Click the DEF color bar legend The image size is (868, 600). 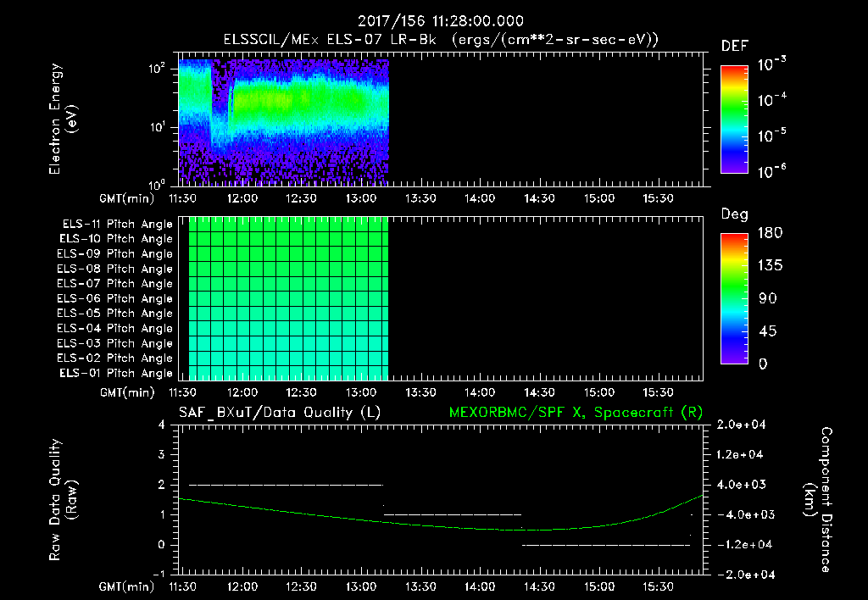tap(734, 119)
